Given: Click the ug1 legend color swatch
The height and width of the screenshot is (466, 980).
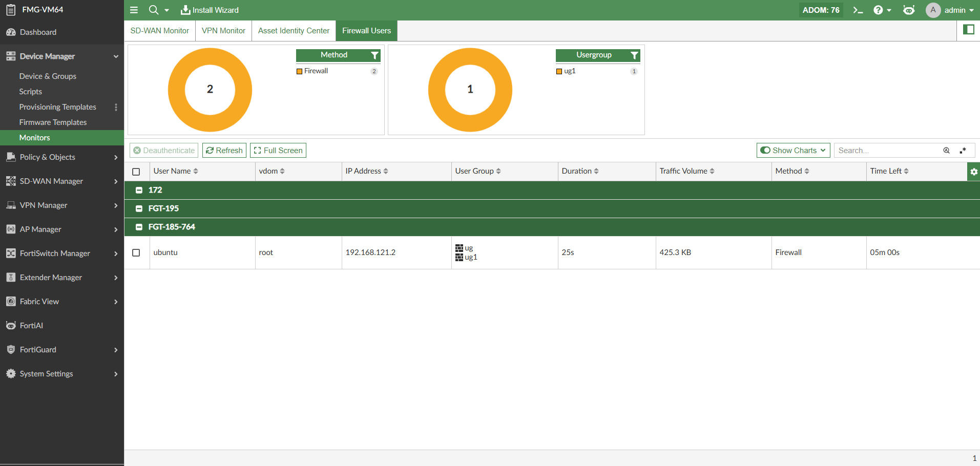Looking at the screenshot, I should pos(559,72).
